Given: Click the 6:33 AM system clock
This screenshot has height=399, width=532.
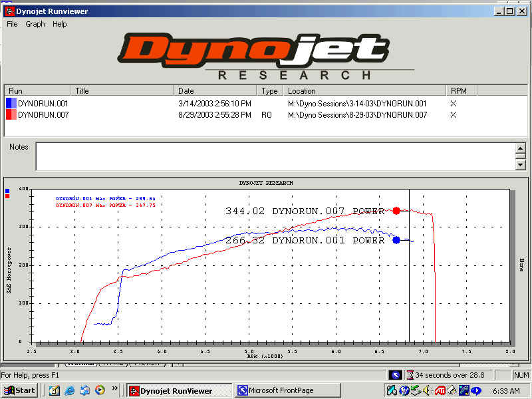Looking at the screenshot, I should pos(506,391).
